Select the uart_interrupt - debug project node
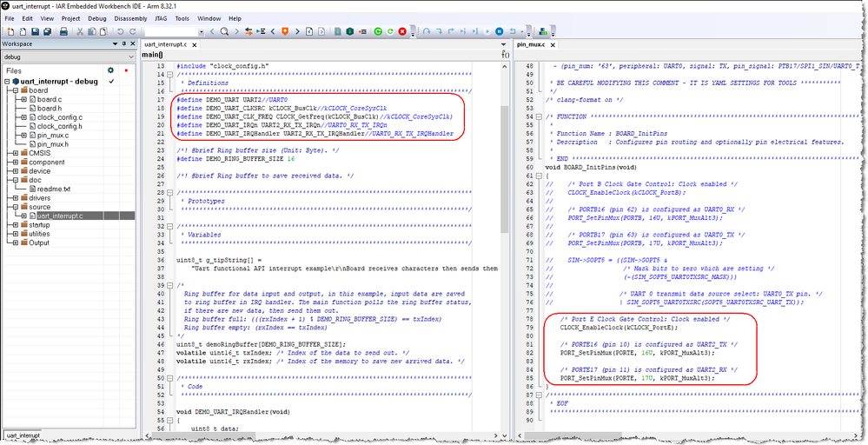 click(x=59, y=82)
